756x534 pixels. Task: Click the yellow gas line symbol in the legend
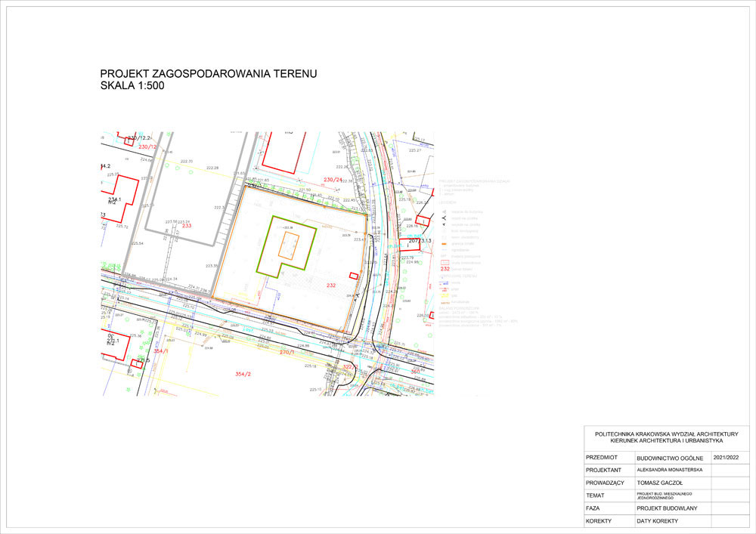pos(445,295)
